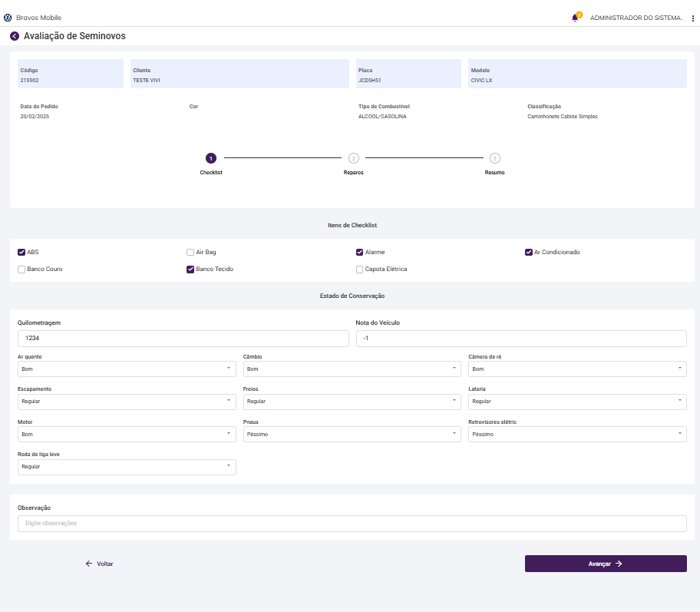Viewport: 700px width, 612px height.
Task: Enable the Air Bag checkbox
Action: (190, 252)
